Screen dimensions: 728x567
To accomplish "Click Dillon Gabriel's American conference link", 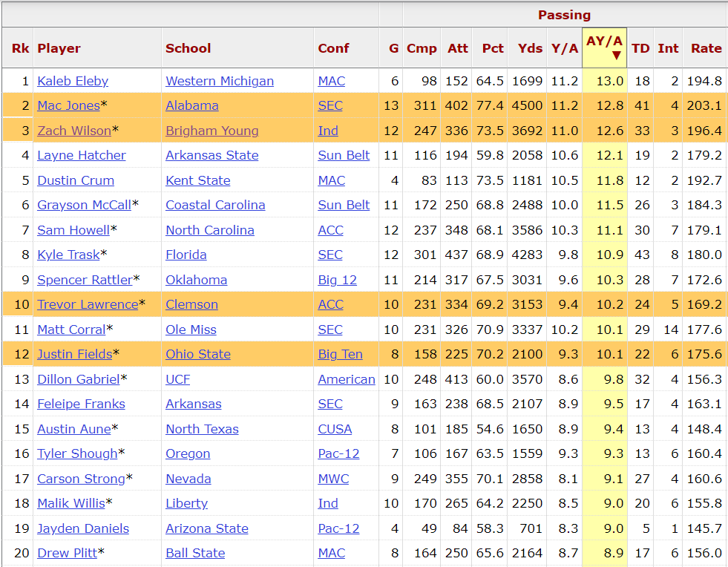I will coord(347,379).
